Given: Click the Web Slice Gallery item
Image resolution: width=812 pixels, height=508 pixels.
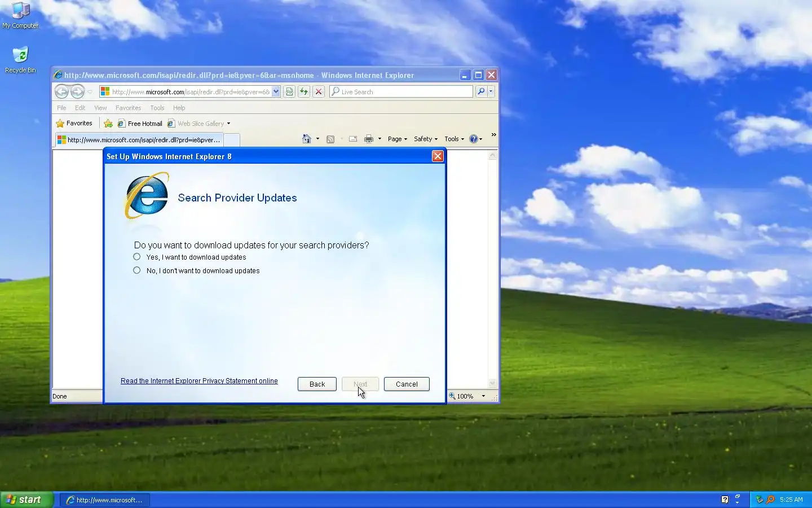Looking at the screenshot, I should click(196, 123).
